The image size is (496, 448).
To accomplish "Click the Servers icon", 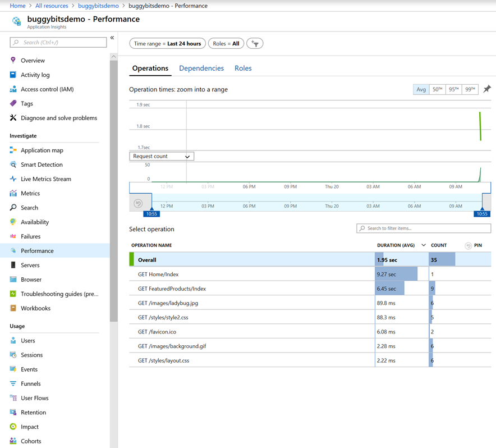I will pyautogui.click(x=13, y=265).
